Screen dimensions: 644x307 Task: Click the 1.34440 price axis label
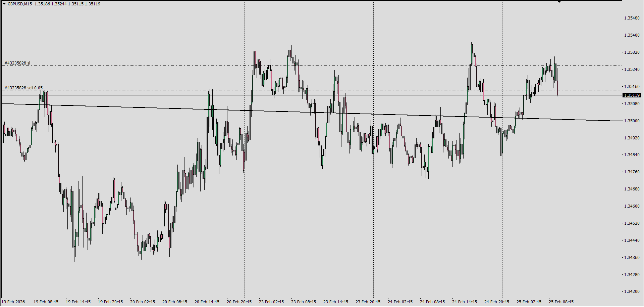632,240
